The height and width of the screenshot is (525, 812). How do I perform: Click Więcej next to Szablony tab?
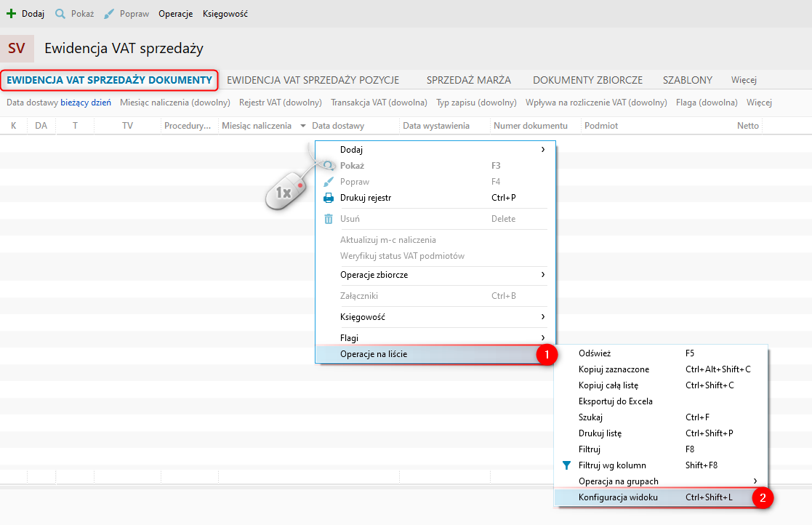click(744, 80)
